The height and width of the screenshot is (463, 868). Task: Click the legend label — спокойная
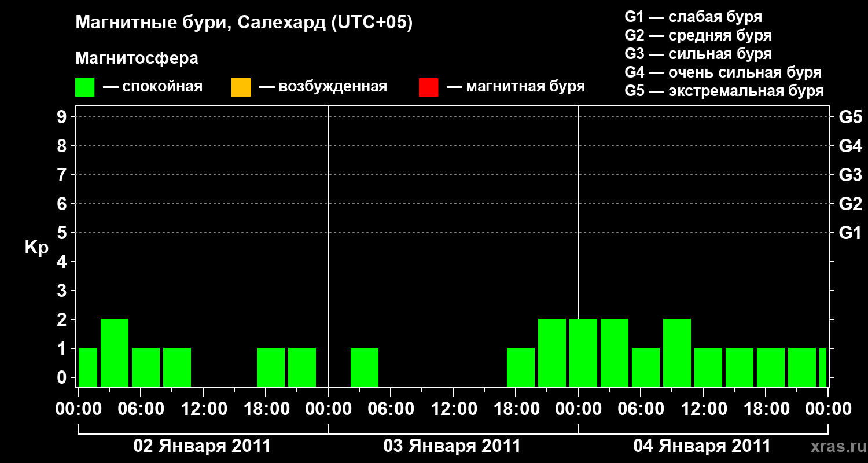pyautogui.click(x=153, y=87)
